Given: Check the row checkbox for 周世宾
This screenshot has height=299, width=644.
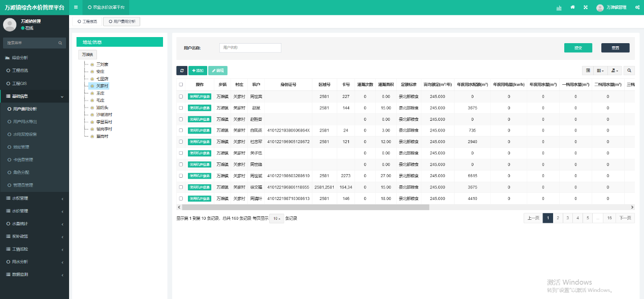Looking at the screenshot, I should [181, 96].
